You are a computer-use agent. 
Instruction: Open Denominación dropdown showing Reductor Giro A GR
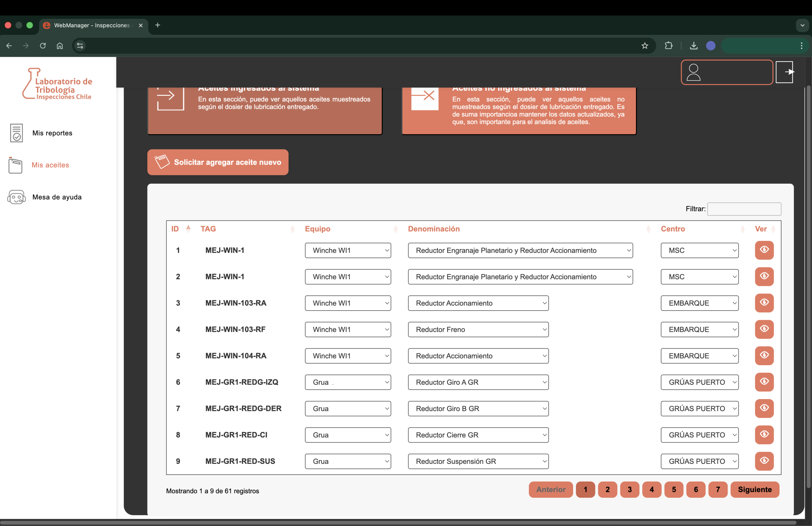(x=478, y=382)
